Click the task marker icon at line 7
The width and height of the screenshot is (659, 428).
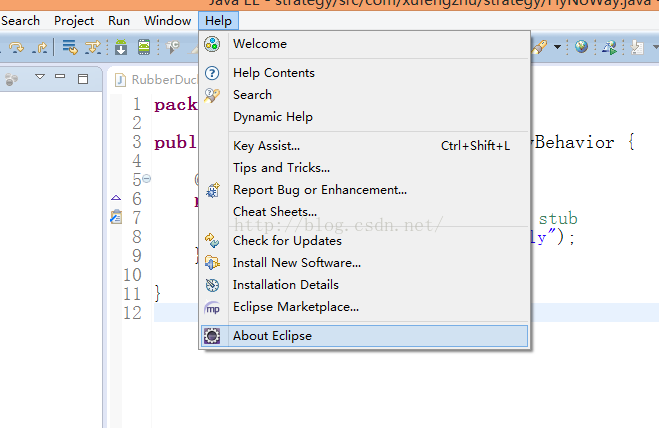(116, 217)
